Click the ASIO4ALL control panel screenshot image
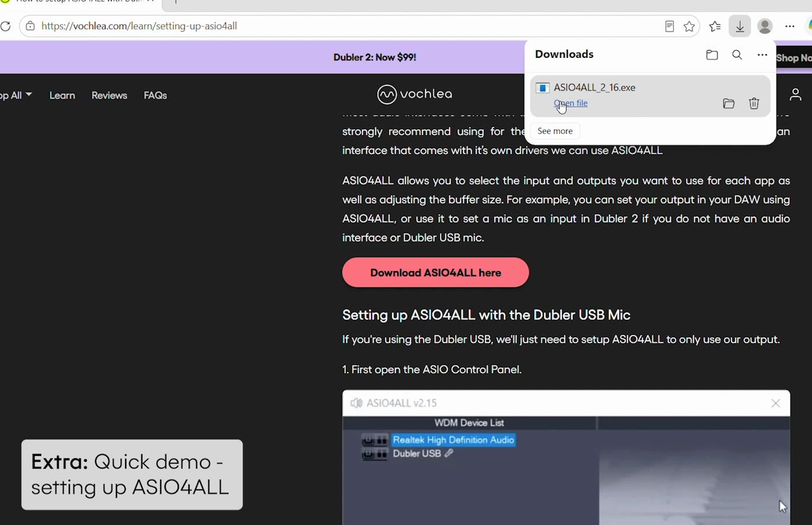Viewport: 812px width, 525px height. 566,458
